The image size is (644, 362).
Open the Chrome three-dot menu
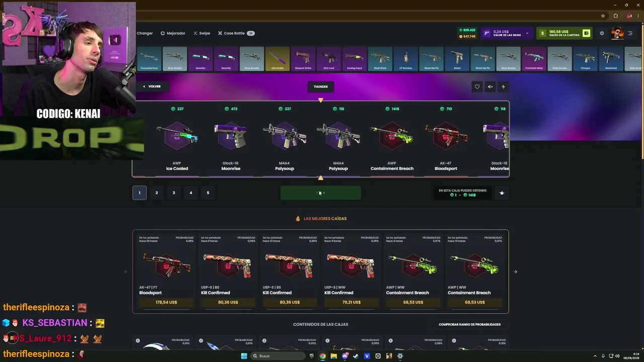(638, 16)
